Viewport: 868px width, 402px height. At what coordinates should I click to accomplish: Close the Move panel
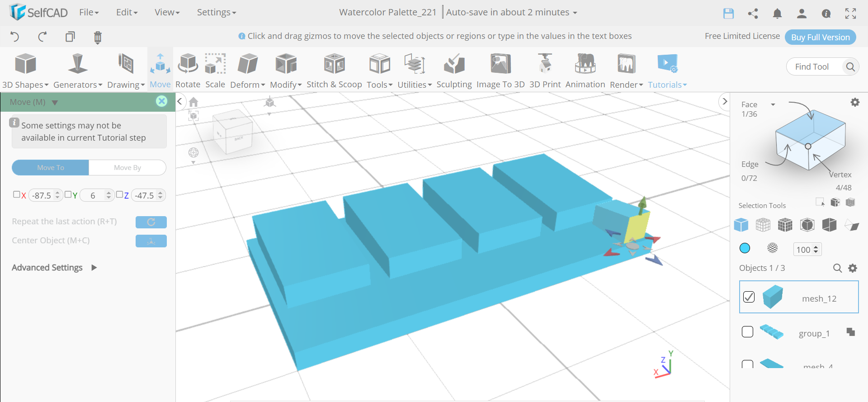161,101
